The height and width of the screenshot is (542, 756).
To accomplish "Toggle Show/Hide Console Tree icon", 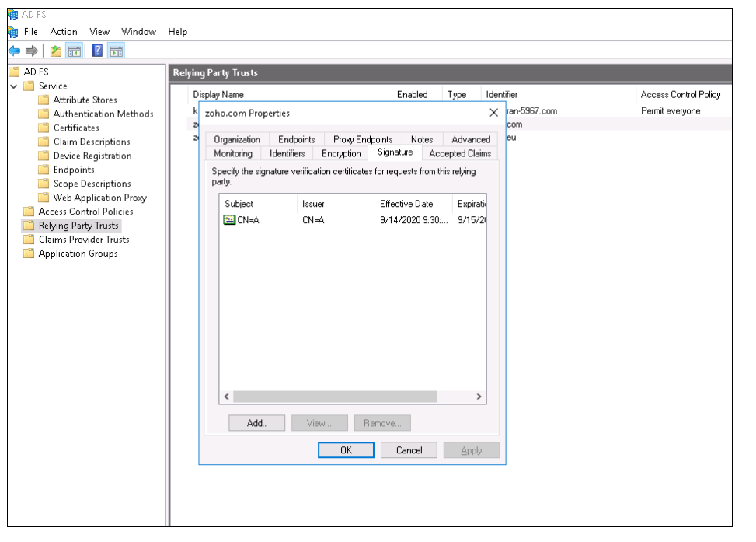I will [75, 51].
